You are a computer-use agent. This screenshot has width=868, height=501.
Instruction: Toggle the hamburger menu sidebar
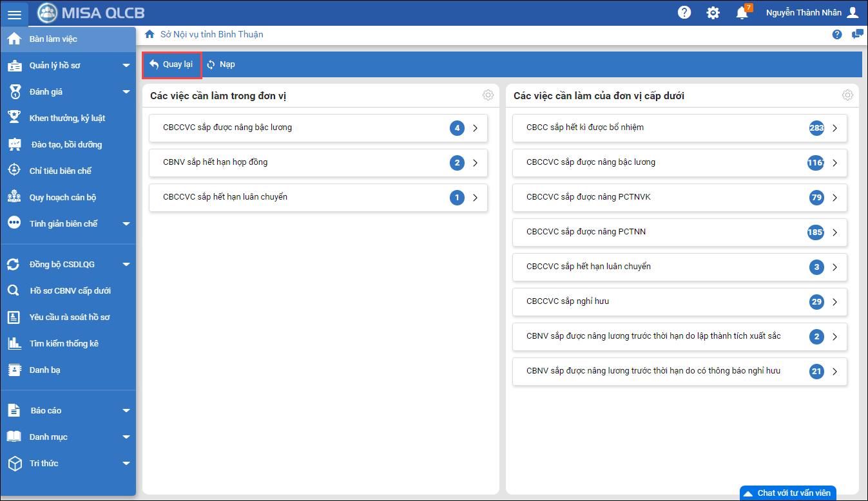14,14
